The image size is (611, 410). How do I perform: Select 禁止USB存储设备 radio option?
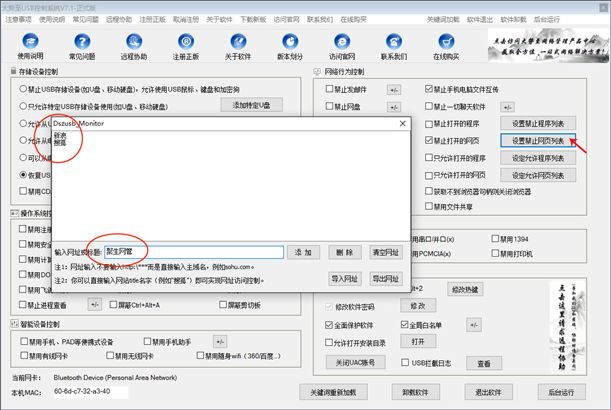pos(23,89)
